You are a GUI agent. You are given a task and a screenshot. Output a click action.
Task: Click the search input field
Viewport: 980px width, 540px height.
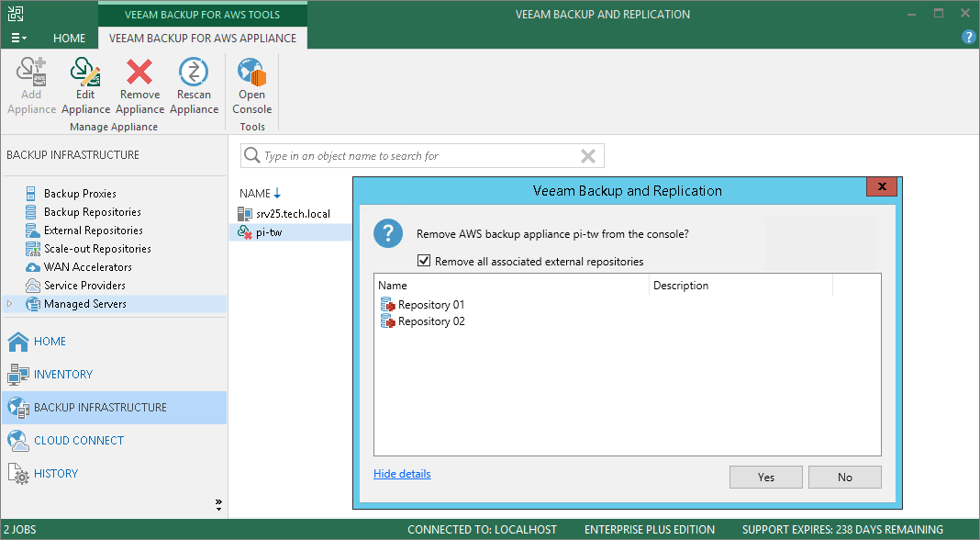coord(422,156)
